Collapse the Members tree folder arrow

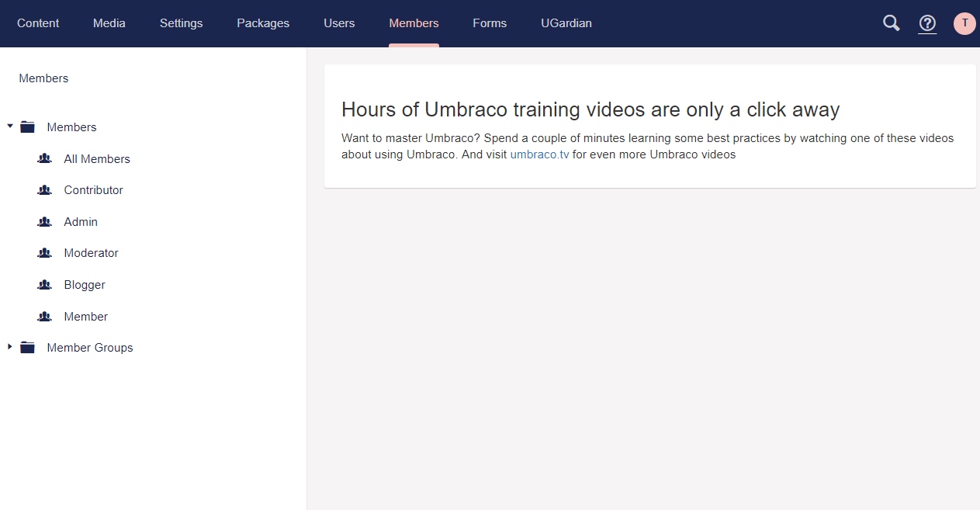click(10, 126)
